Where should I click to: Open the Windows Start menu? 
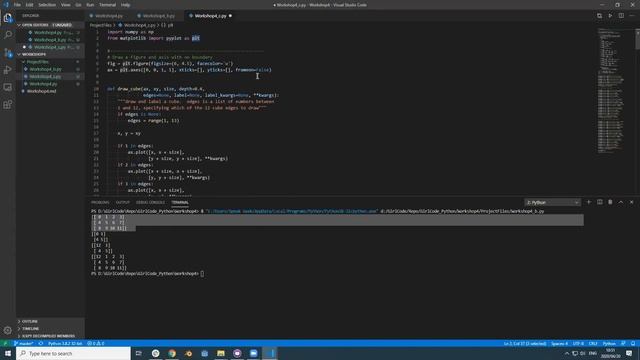tap(8, 353)
